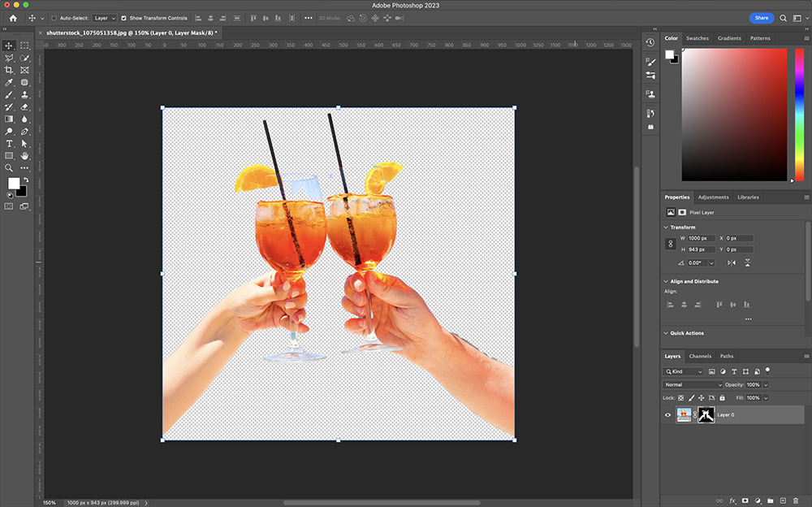Click the foreground color swatch in toolbar

14,184
